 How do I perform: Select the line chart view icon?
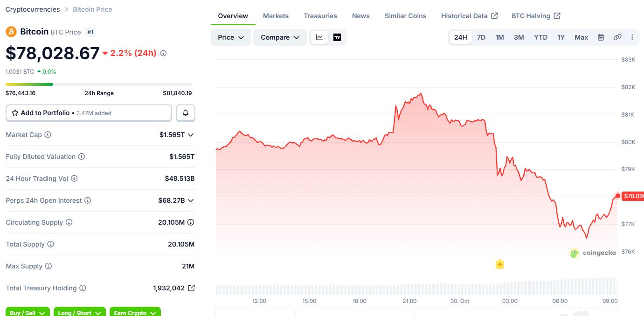pos(319,37)
